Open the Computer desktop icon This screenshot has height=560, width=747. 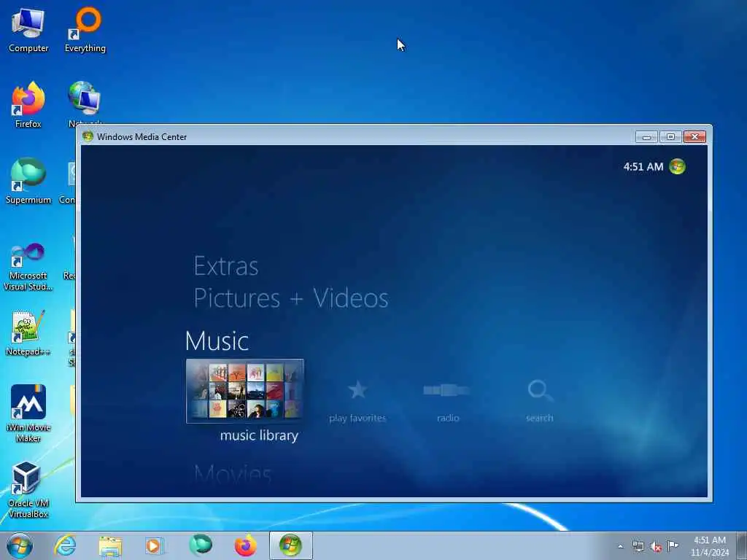click(x=28, y=31)
